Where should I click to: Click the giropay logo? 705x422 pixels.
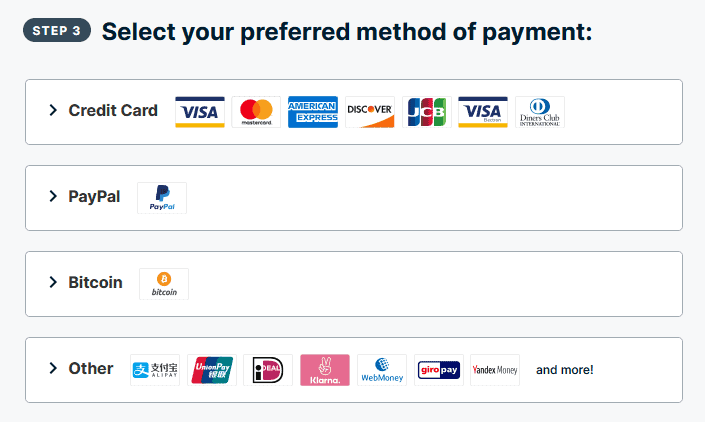[x=438, y=370]
